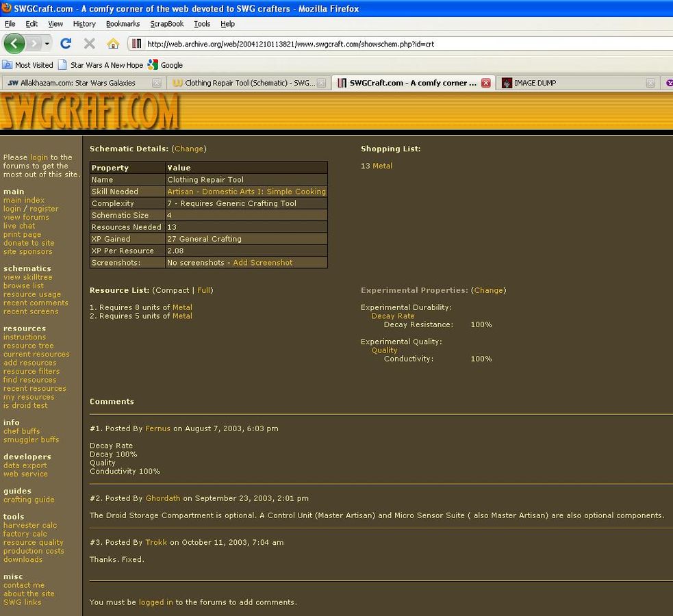Click the Forward arrow button
The width and height of the screenshot is (673, 616).
(34, 44)
